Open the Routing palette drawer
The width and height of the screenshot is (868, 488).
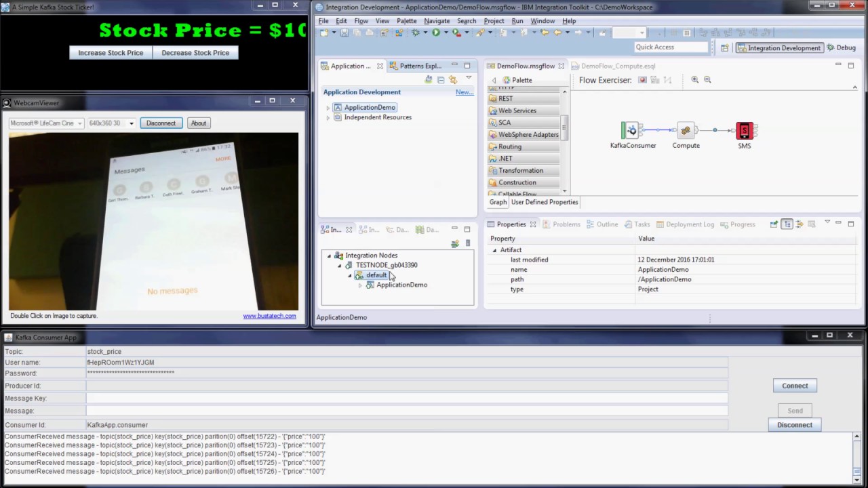tap(524, 146)
